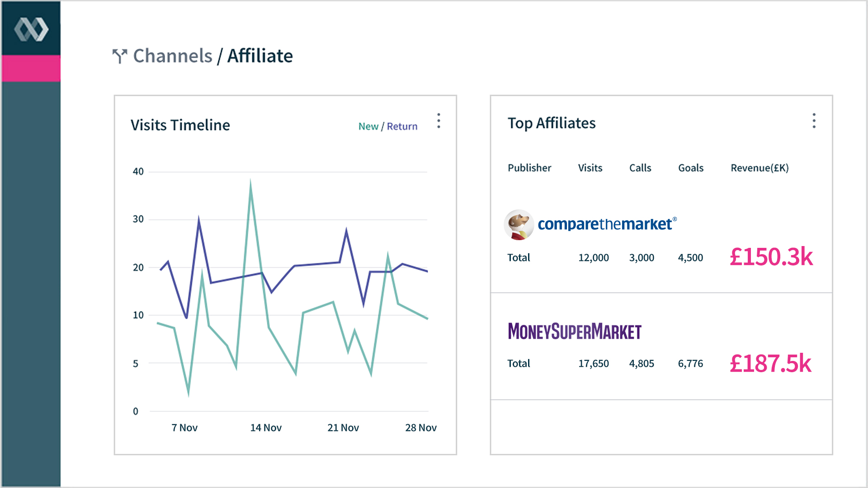Click the purple line's peak at 30
The width and height of the screenshot is (868, 488).
pyautogui.click(x=199, y=219)
